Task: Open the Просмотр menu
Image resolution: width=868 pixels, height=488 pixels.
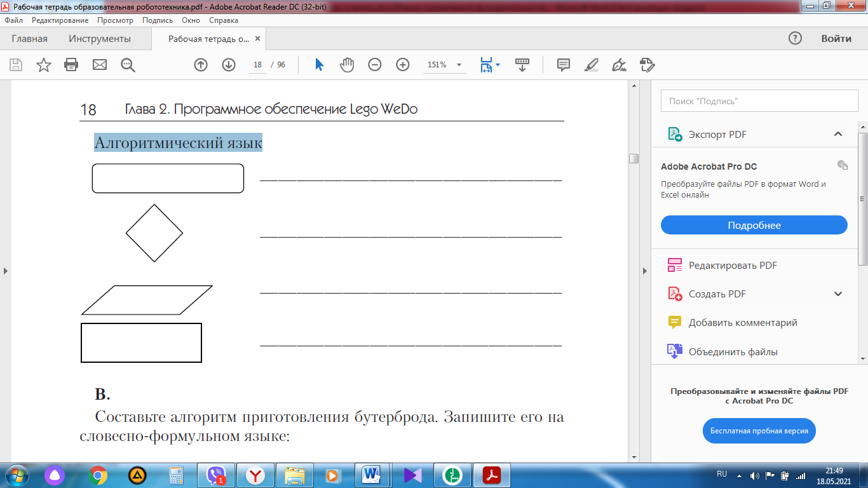Action: tap(115, 20)
